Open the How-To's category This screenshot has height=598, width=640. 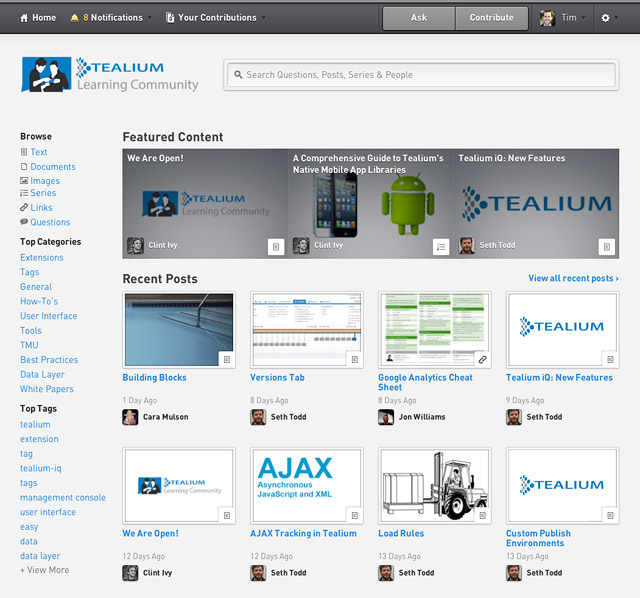[x=39, y=301]
